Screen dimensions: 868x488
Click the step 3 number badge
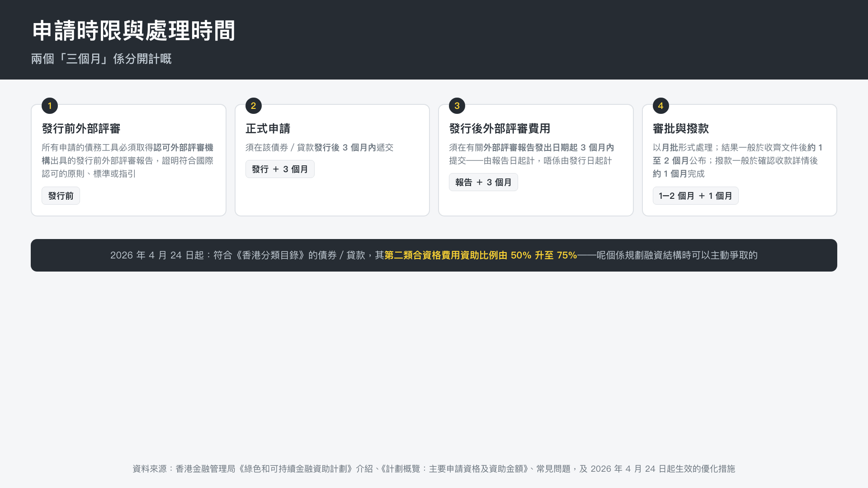pyautogui.click(x=457, y=106)
